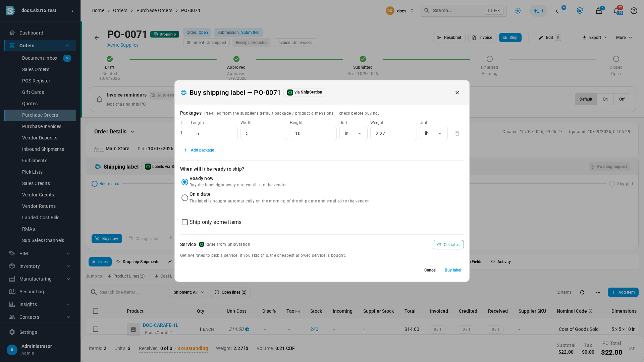The image size is (644, 362).
Task: Set invoice reminders to Off
Action: click(622, 99)
